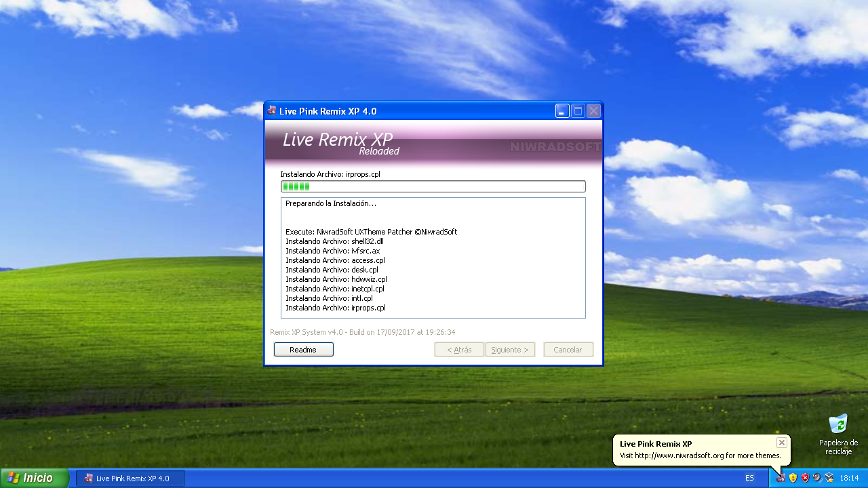Click the ES language indicator
Screen dimensions: 868x488
(x=749, y=478)
